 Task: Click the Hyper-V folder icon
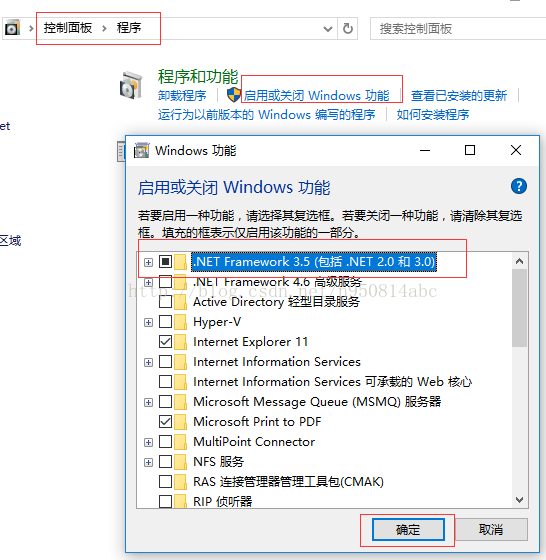(x=181, y=322)
